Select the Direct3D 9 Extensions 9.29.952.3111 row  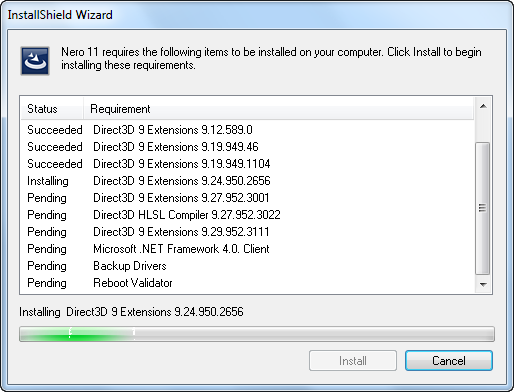[x=247, y=232]
